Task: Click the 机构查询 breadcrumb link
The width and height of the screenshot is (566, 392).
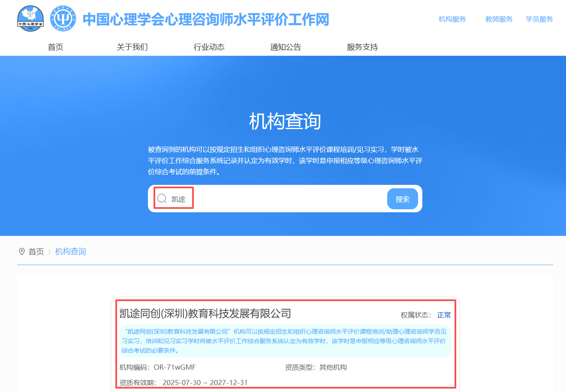Action: 70,252
